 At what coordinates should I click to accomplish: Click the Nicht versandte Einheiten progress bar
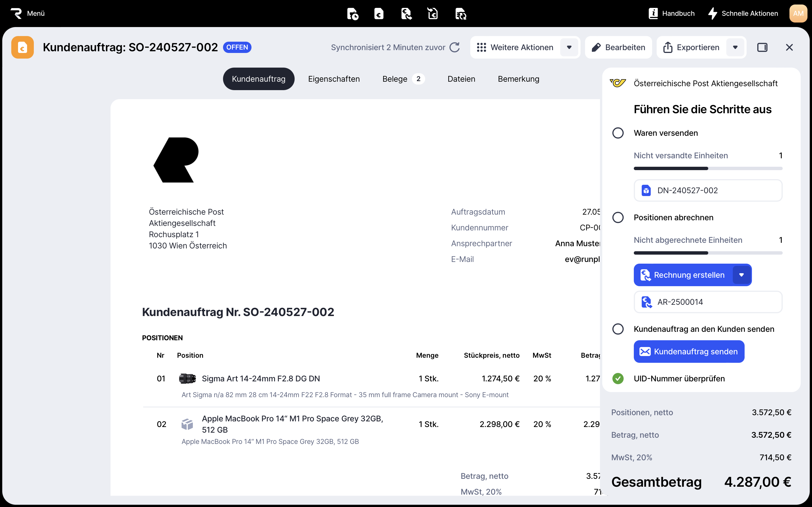pyautogui.click(x=708, y=168)
